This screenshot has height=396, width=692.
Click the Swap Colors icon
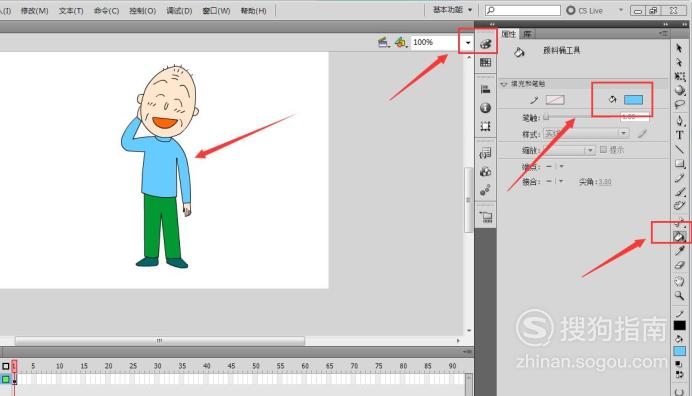(x=679, y=374)
